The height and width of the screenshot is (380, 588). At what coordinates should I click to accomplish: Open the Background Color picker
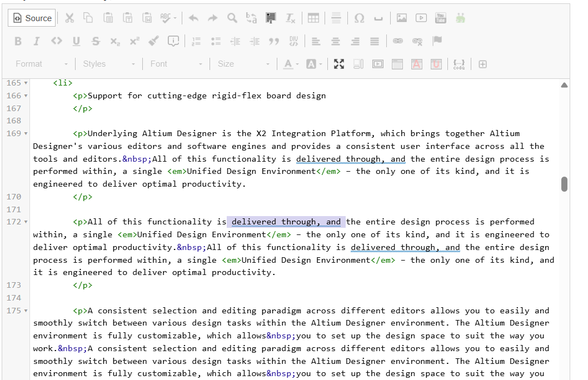pos(314,64)
